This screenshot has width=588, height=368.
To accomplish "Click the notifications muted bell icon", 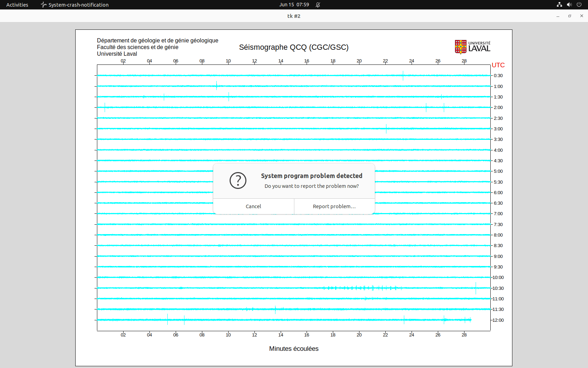I will coord(318,5).
